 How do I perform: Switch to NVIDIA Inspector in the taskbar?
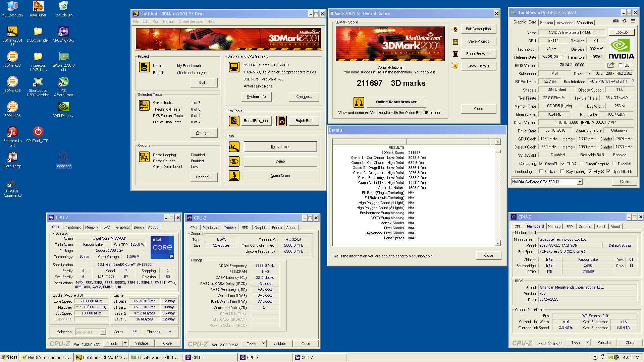[x=47, y=358]
